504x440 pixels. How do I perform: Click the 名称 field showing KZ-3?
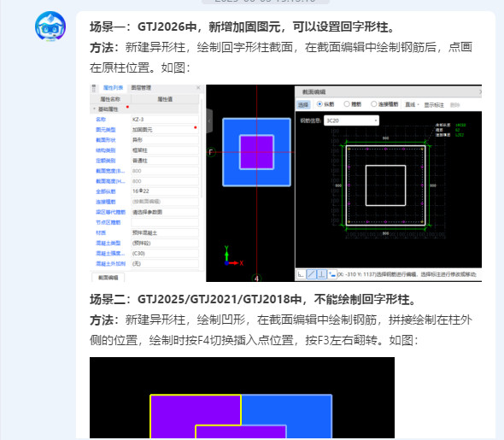click(x=165, y=120)
